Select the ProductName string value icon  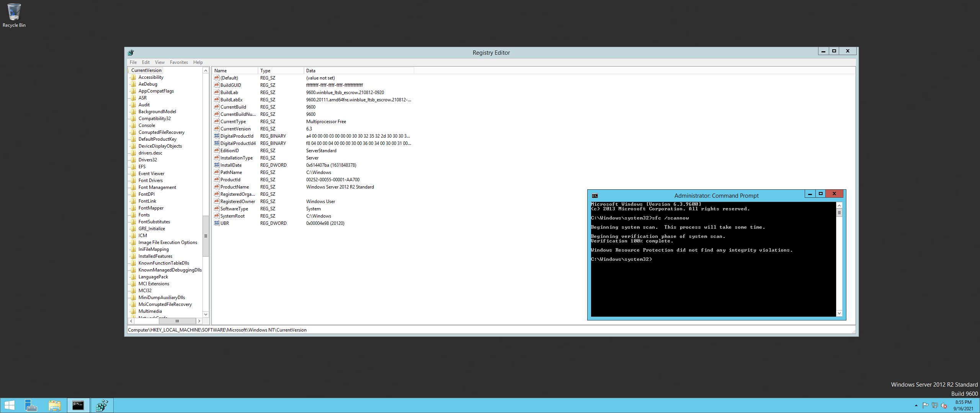pyautogui.click(x=217, y=187)
